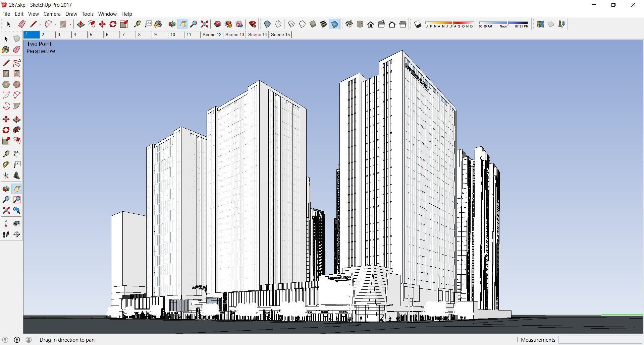Screen dimensions: 644x345
Task: Enable Shaded face style
Action: tap(313, 24)
